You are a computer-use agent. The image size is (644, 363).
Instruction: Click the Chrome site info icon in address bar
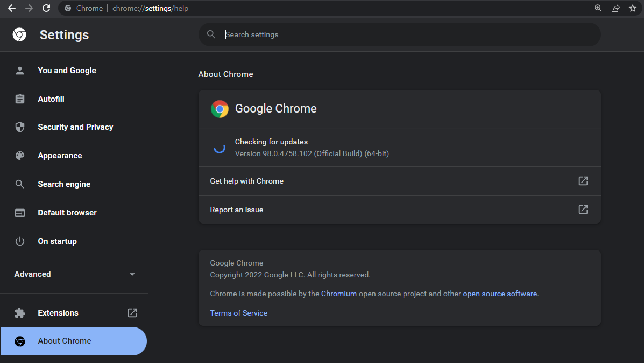tap(68, 8)
